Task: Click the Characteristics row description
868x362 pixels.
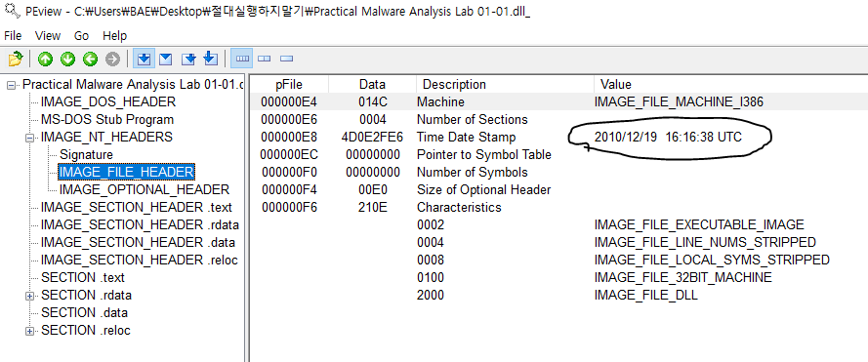Action: (x=459, y=208)
